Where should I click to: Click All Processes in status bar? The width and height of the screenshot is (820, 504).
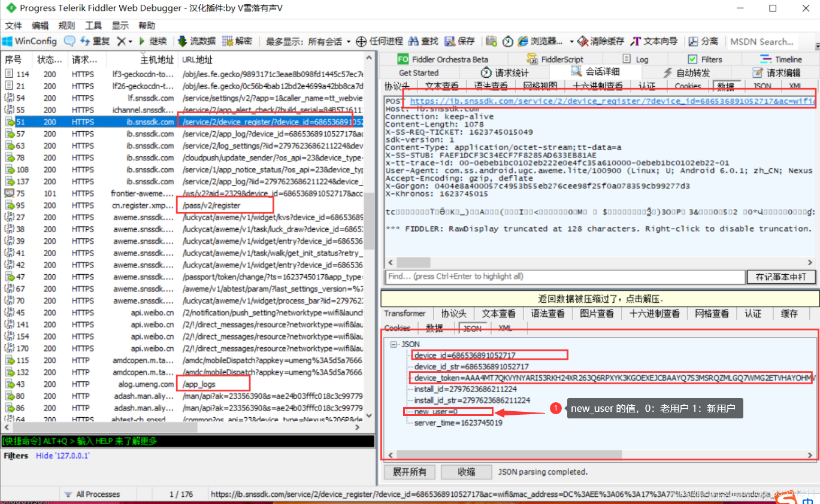(92, 494)
